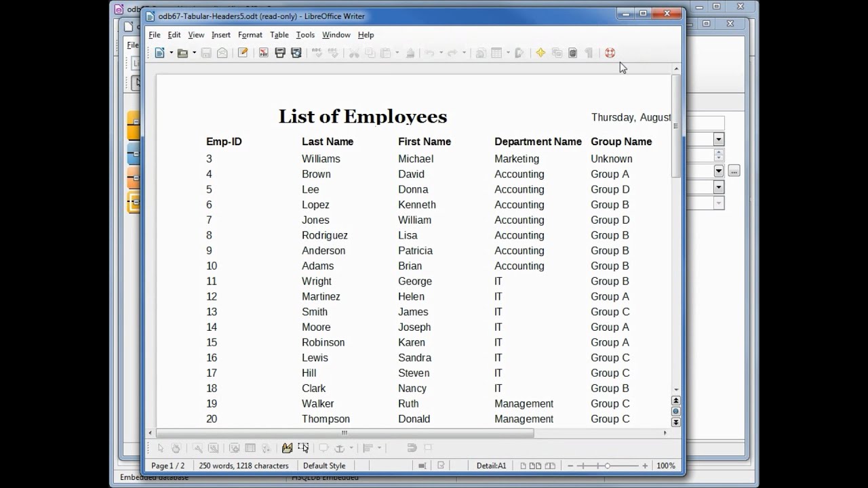Click the Print file directly icon
The width and height of the screenshot is (868, 488).
click(x=280, y=53)
